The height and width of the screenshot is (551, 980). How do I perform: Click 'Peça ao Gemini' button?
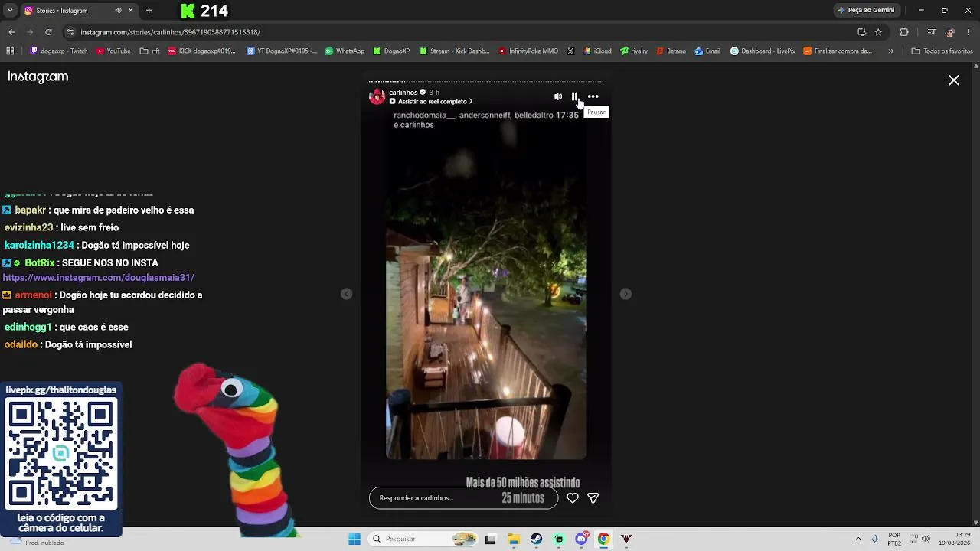pos(866,10)
